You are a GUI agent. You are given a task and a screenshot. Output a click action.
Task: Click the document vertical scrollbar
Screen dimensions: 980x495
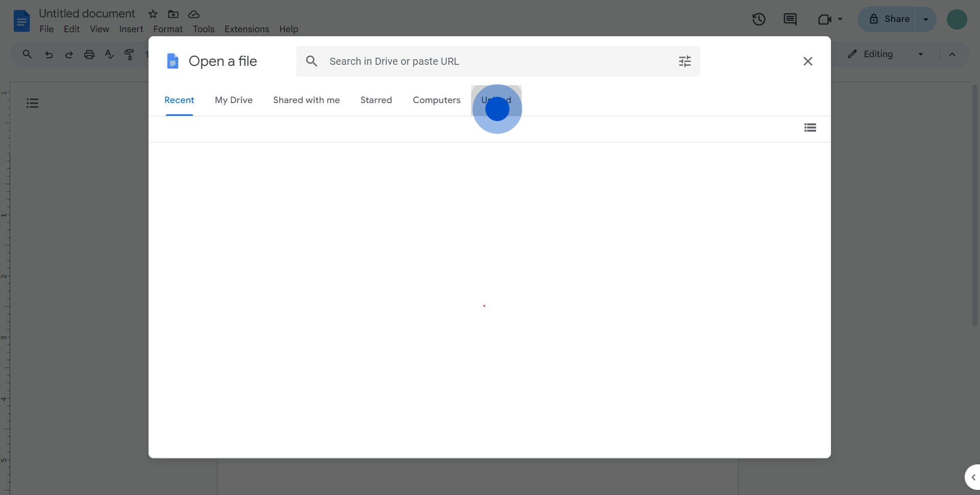[x=974, y=205]
